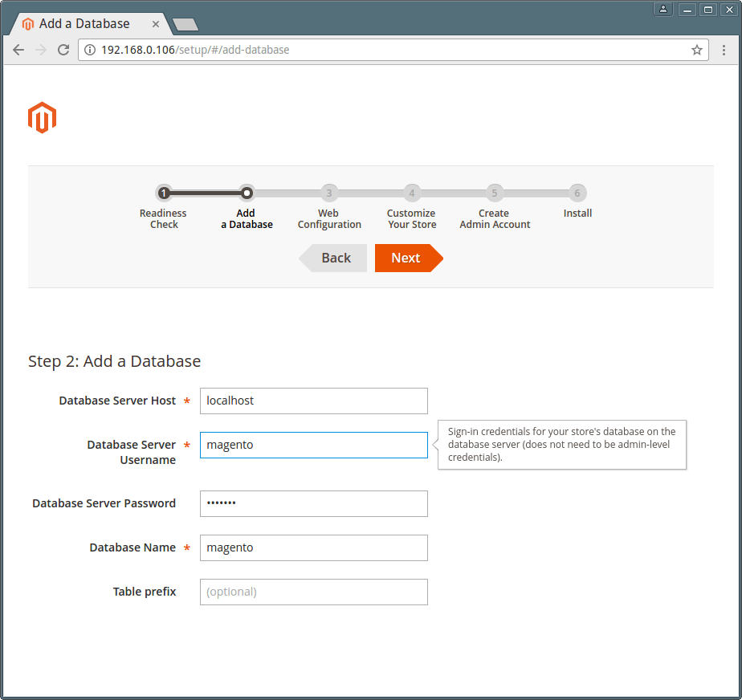742x700 pixels.
Task: Open a new browser tab
Action: (185, 25)
